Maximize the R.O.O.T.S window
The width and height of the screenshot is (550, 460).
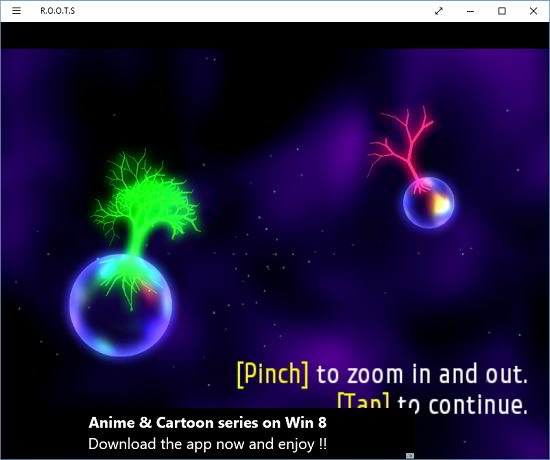[502, 11]
